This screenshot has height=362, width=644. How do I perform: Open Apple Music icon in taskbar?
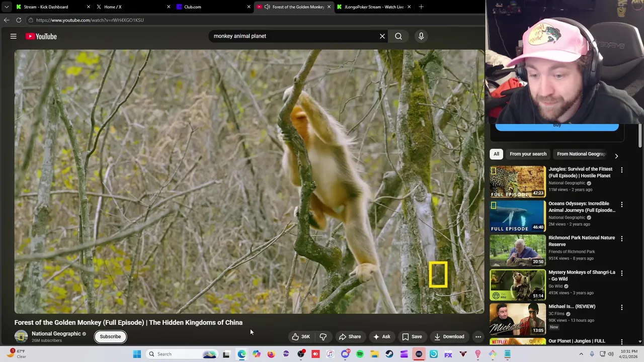click(x=330, y=354)
